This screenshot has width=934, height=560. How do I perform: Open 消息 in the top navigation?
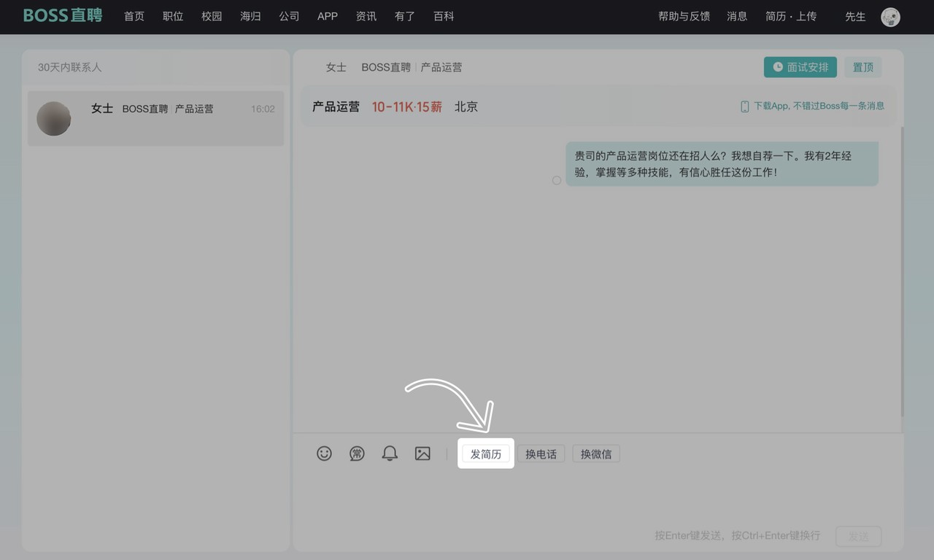737,16
